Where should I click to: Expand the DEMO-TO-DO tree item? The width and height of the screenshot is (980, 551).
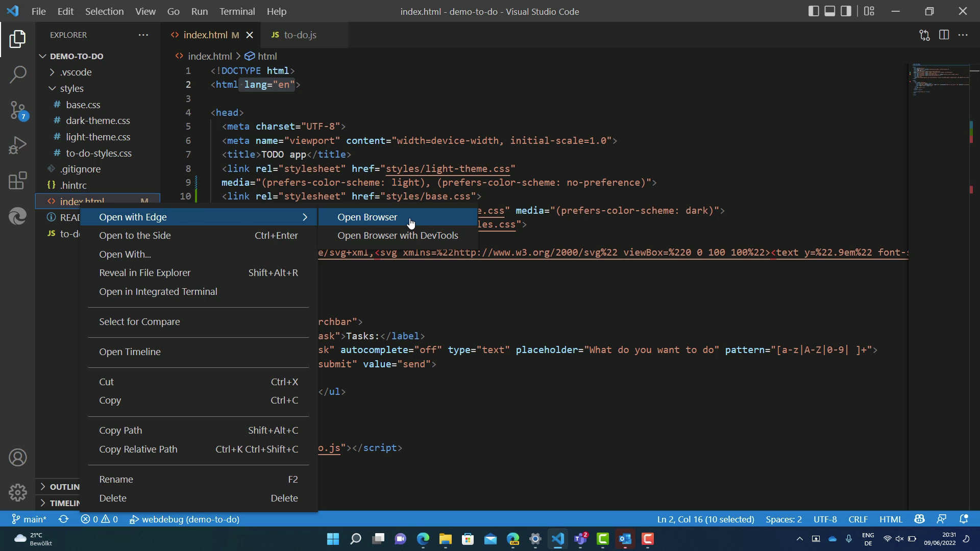(x=42, y=56)
